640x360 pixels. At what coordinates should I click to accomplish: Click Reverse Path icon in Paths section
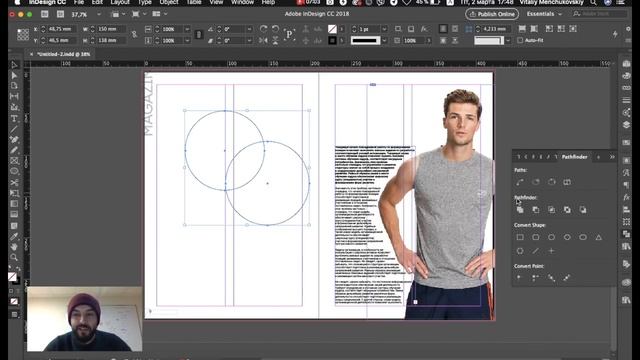click(x=567, y=182)
